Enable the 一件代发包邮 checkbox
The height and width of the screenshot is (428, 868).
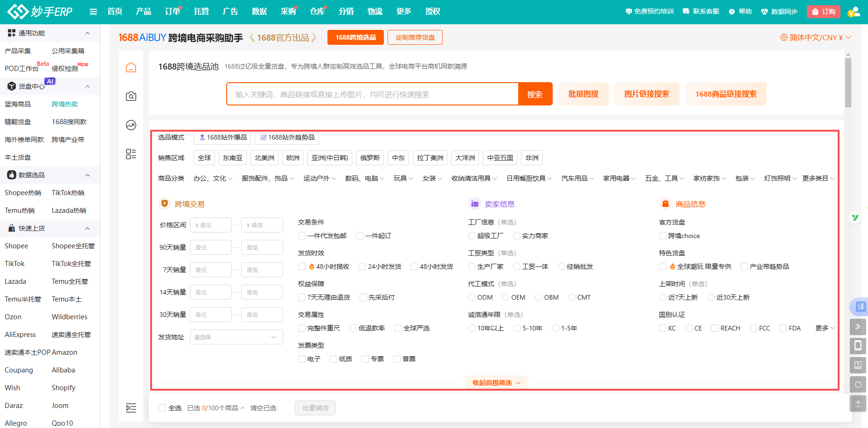click(301, 236)
